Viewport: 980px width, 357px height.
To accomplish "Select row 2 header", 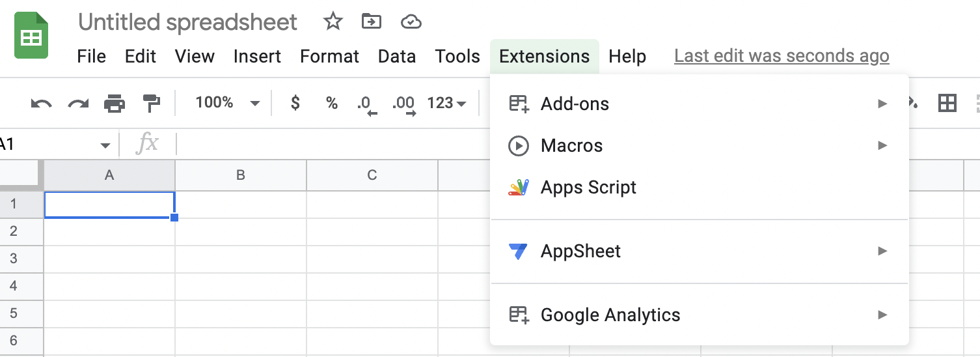I will [21, 232].
